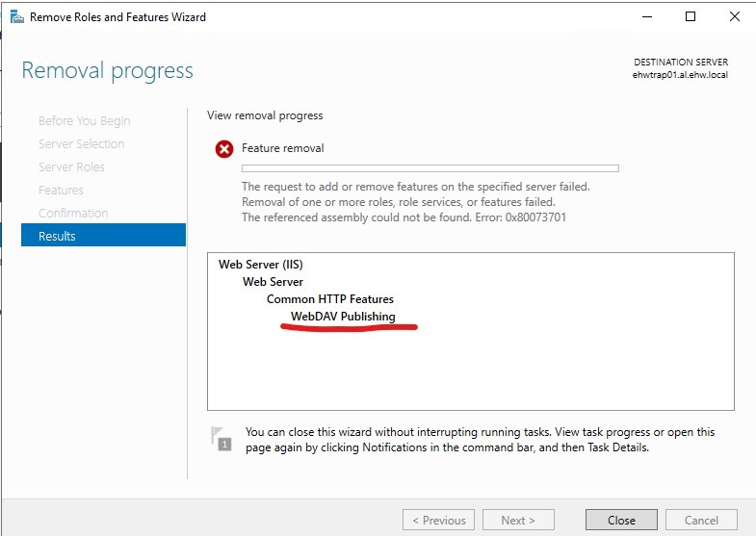The width and height of the screenshot is (756, 536).
Task: Close the window with title bar X
Action: (x=734, y=17)
